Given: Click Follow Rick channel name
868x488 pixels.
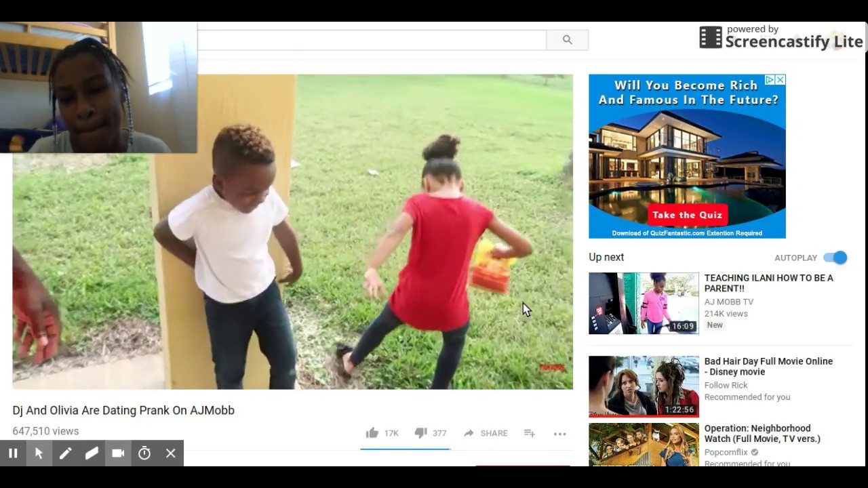Looking at the screenshot, I should click(x=726, y=385).
